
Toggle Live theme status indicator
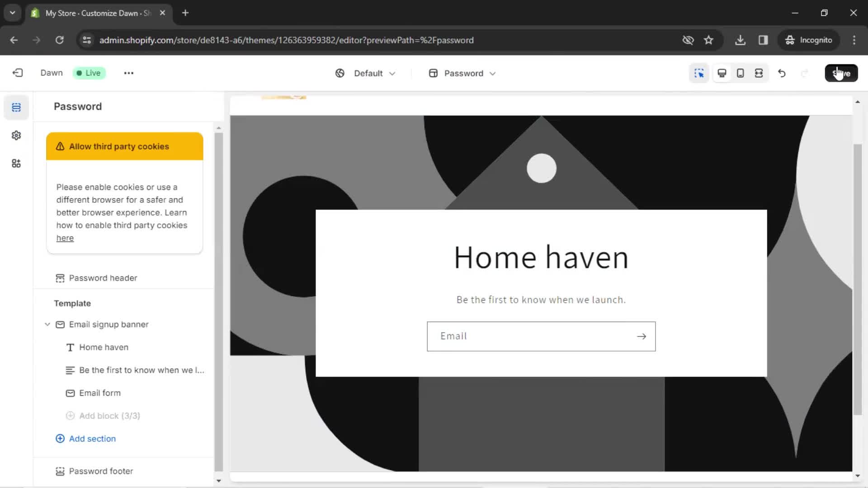click(88, 73)
